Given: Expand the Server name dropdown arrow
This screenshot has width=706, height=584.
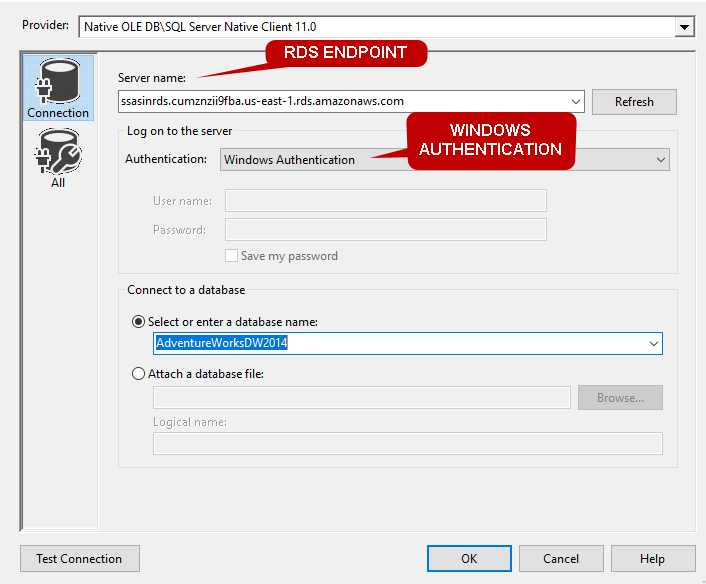Looking at the screenshot, I should point(575,102).
